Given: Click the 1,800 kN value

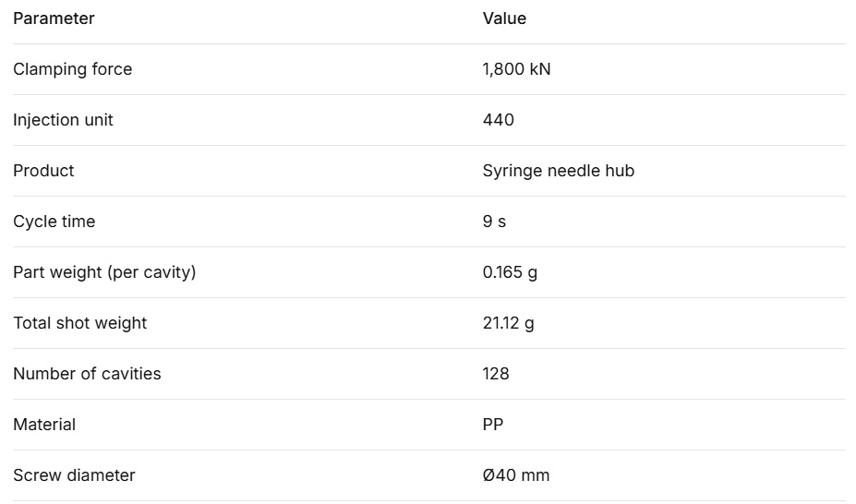Looking at the screenshot, I should (x=516, y=69).
